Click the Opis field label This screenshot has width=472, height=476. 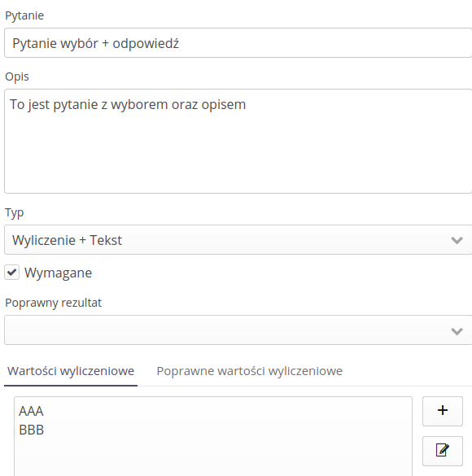pos(17,76)
